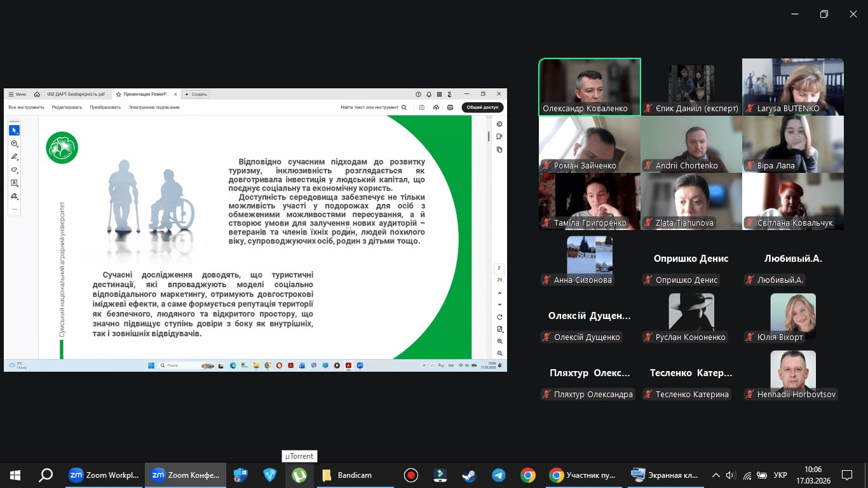Click the Acrobat home icon
The image size is (868, 488).
[37, 94]
